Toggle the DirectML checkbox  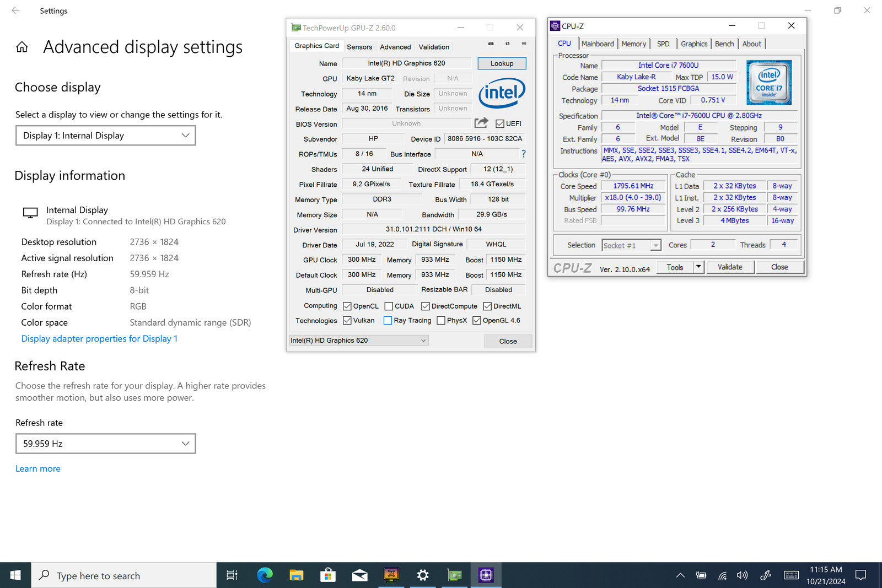click(x=487, y=306)
